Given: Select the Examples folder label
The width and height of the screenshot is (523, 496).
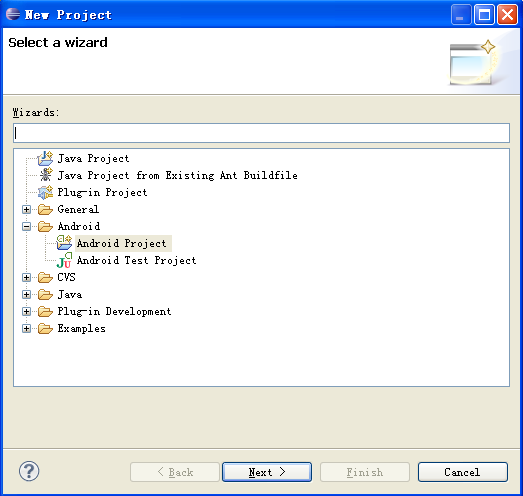Looking at the screenshot, I should pyautogui.click(x=82, y=329).
